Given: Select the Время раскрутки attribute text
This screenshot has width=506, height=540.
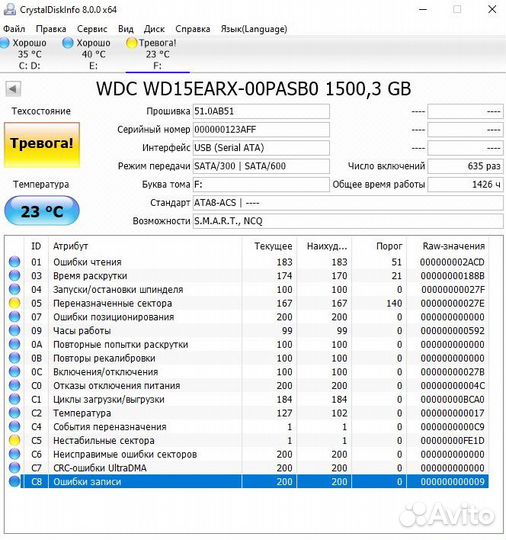Looking at the screenshot, I should click(x=90, y=276).
